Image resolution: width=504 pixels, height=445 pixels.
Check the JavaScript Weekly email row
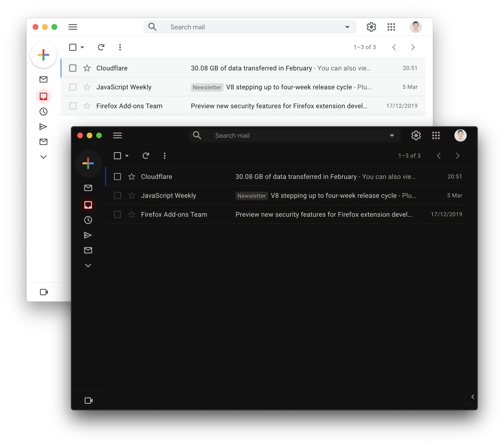point(117,195)
